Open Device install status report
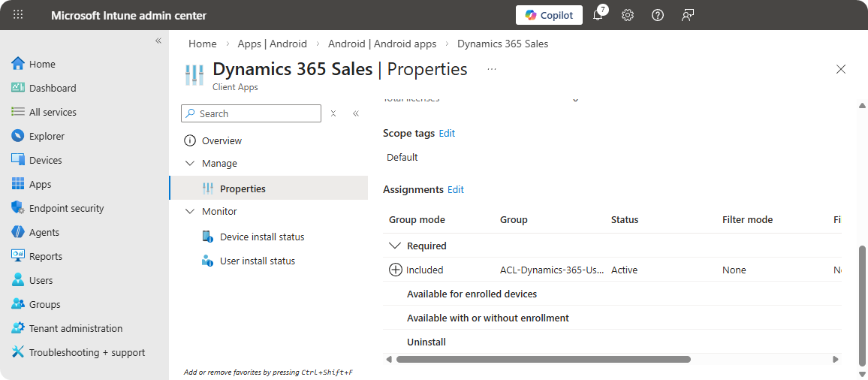 (261, 237)
